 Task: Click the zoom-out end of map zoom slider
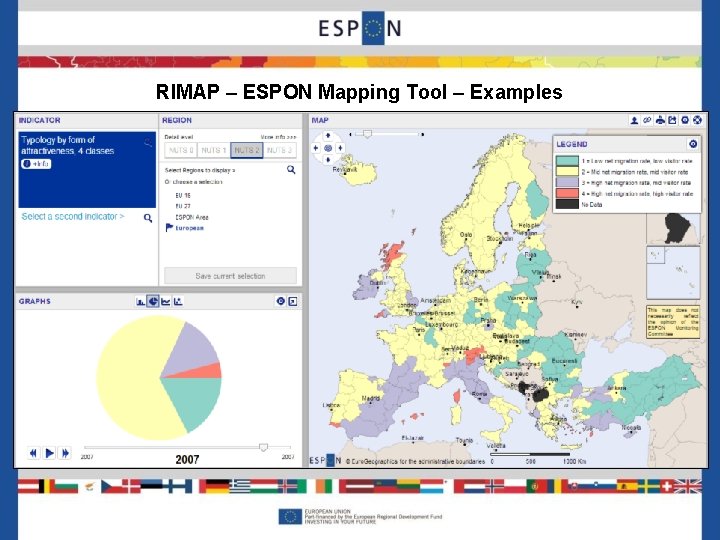pos(351,135)
